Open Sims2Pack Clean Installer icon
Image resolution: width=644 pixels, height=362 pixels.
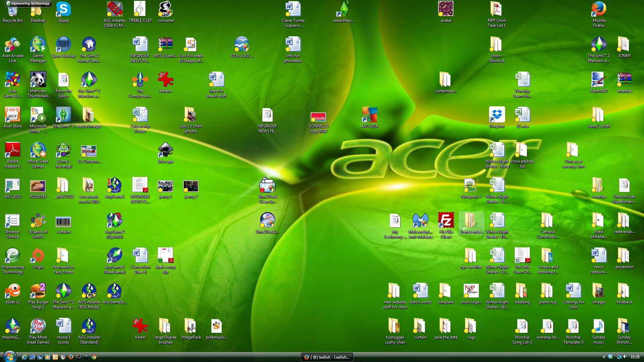pyautogui.click(x=267, y=190)
